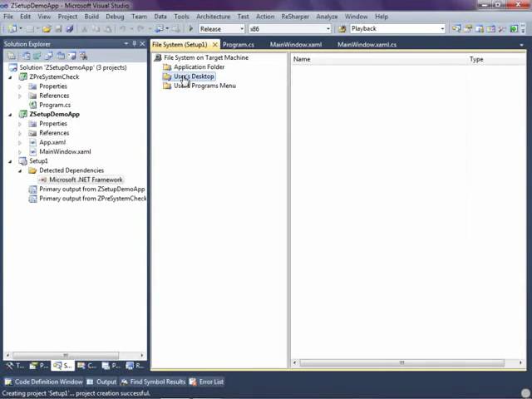Click the Registry Editor icon in Solution Explorer
532x399 pixels.
tap(37, 56)
